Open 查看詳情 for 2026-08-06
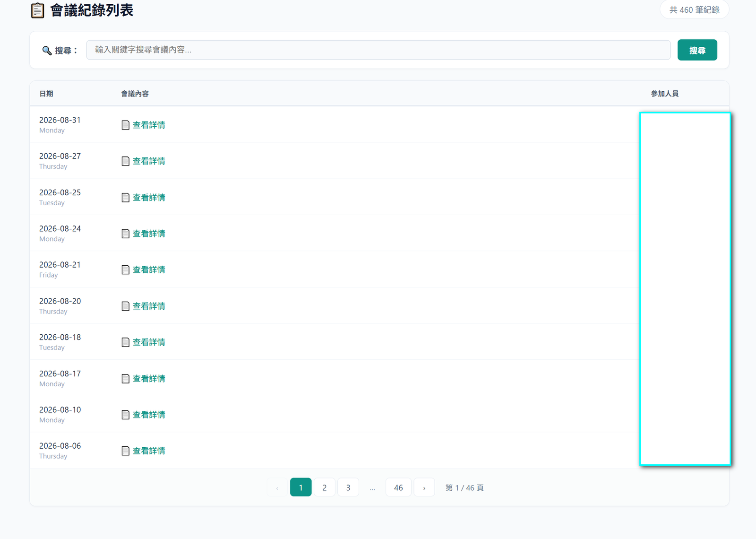Image resolution: width=756 pixels, height=539 pixels. click(x=149, y=451)
